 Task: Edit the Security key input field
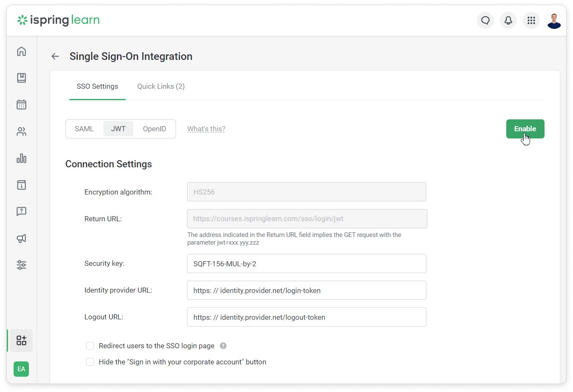click(x=306, y=263)
